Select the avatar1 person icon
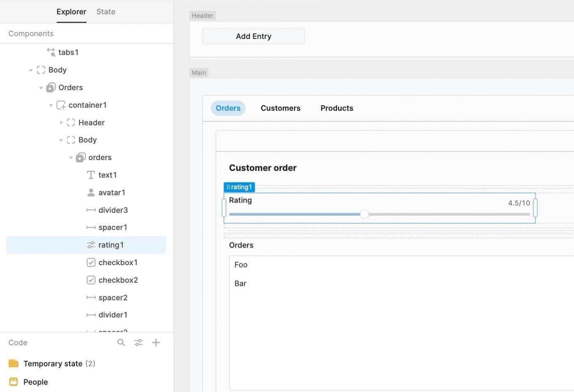This screenshot has height=392, width=574. [91, 192]
